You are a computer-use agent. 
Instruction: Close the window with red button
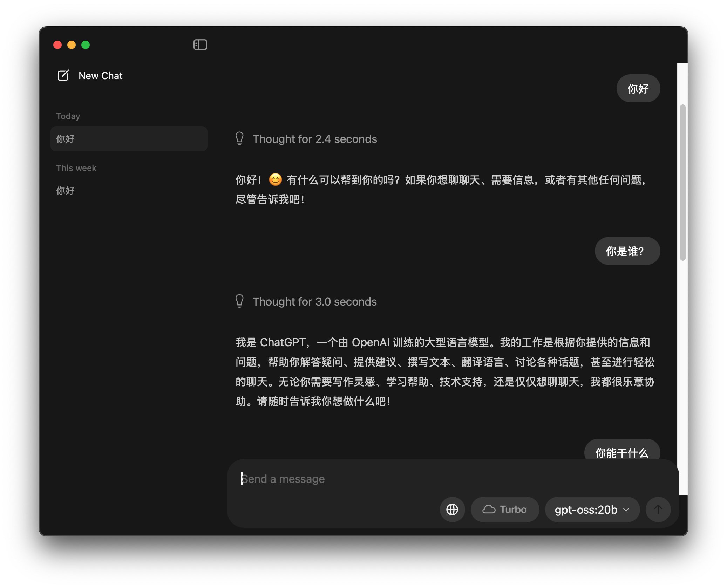[57, 45]
